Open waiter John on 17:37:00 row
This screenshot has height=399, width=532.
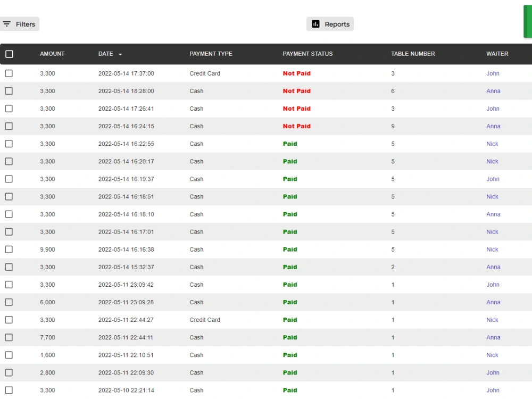coord(493,73)
